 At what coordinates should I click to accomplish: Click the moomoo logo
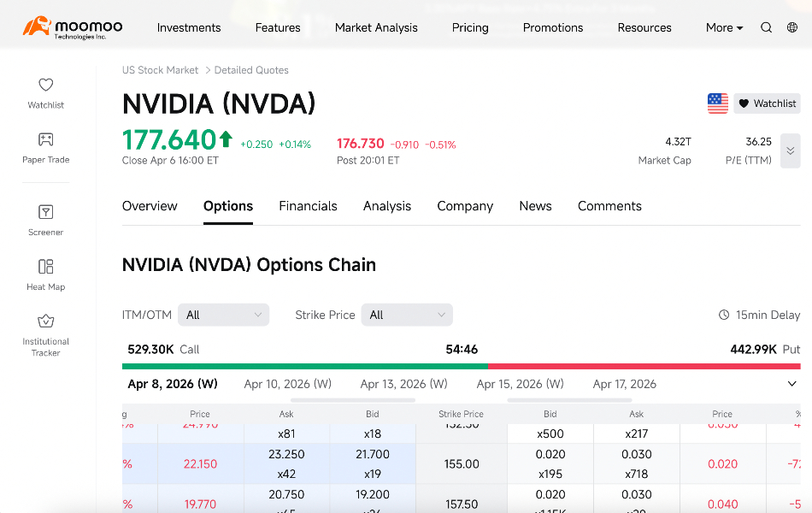tap(72, 27)
